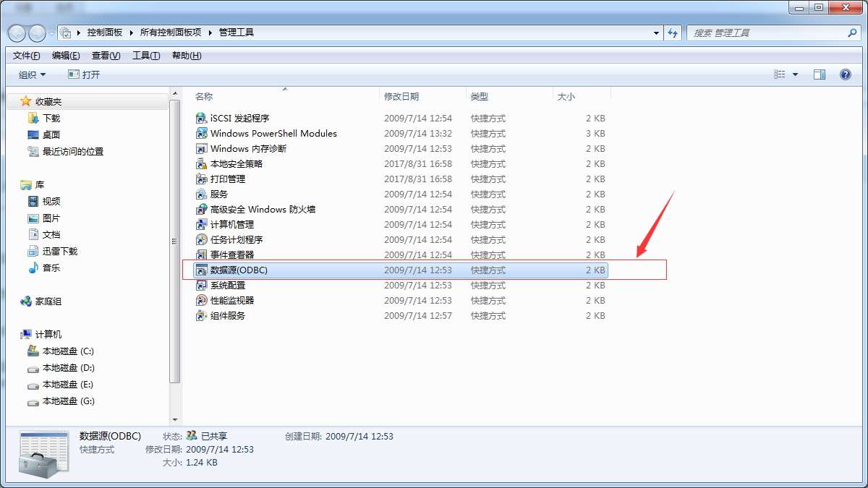The image size is (868, 488).
Task: Click the search magnifier icon
Action: pyautogui.click(x=852, y=33)
